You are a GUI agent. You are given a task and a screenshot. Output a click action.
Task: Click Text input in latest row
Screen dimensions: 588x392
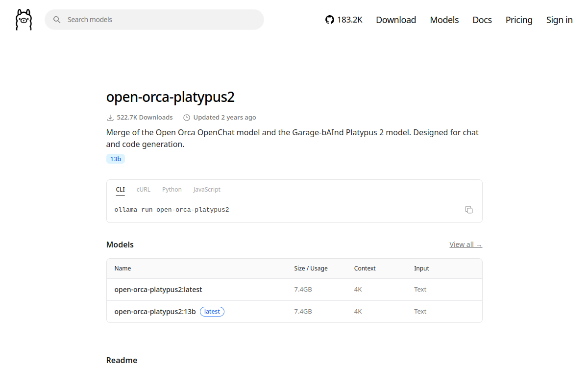[420, 290]
